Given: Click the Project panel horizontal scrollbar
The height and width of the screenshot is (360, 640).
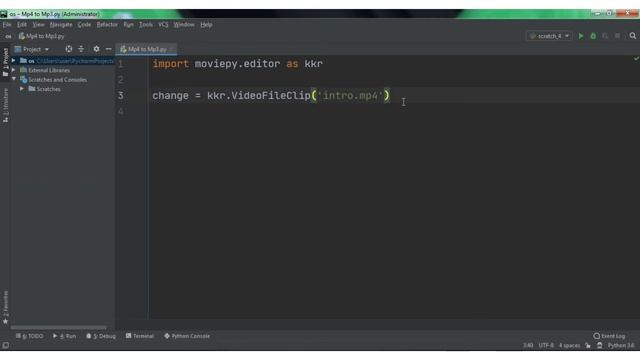Looking at the screenshot, I should 59,327.
